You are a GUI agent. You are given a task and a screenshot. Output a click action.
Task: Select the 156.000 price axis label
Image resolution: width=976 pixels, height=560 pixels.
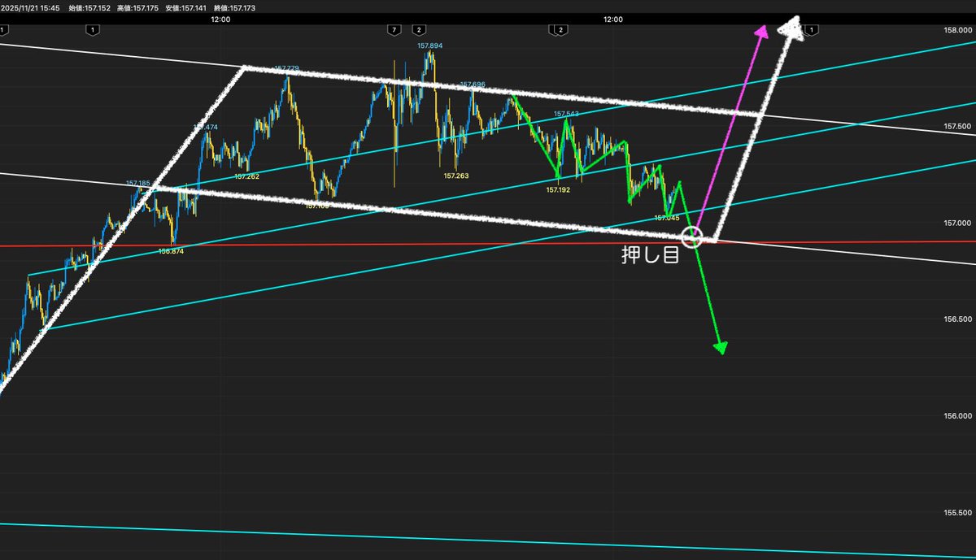(x=956, y=416)
